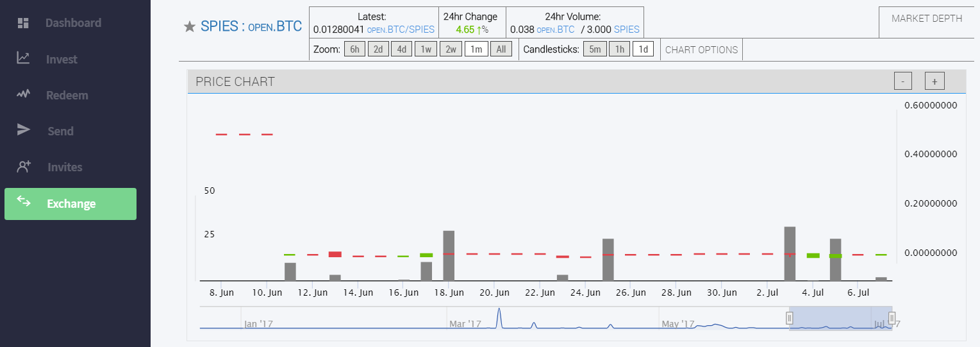Click the SPIES asset name link
Screen dimensions: 980x347
pyautogui.click(x=219, y=26)
